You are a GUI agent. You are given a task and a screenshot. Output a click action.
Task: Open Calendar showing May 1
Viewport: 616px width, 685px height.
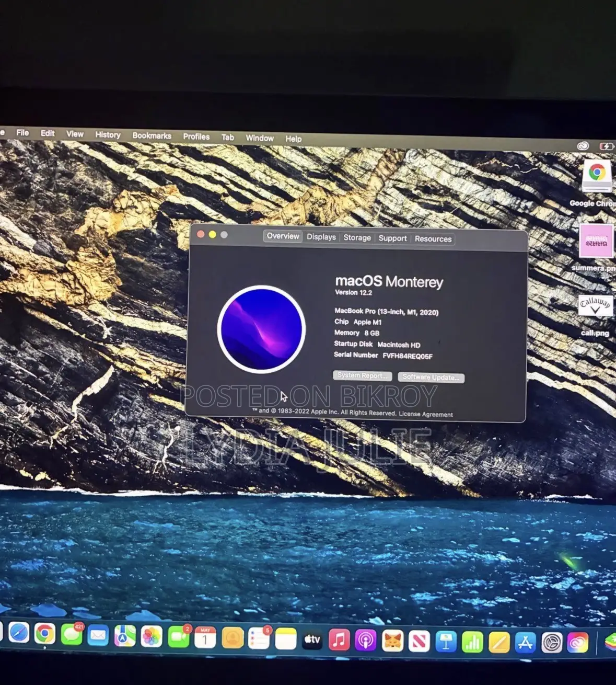[x=205, y=638]
